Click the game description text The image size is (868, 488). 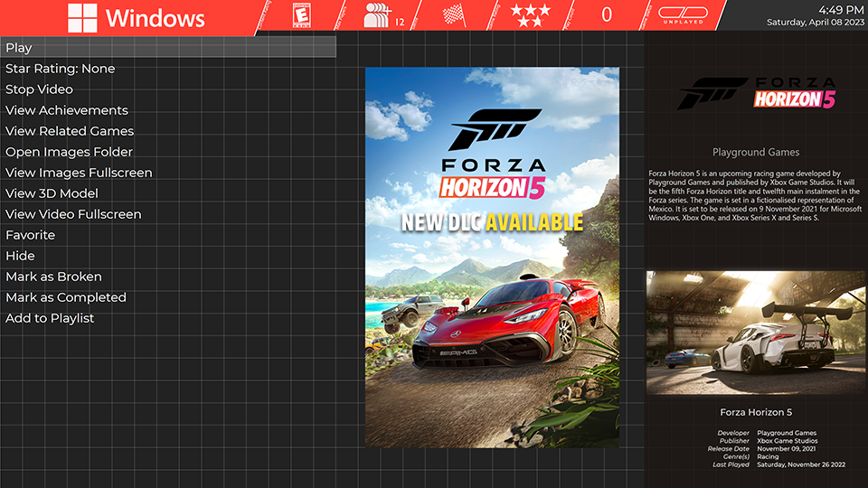(755, 195)
